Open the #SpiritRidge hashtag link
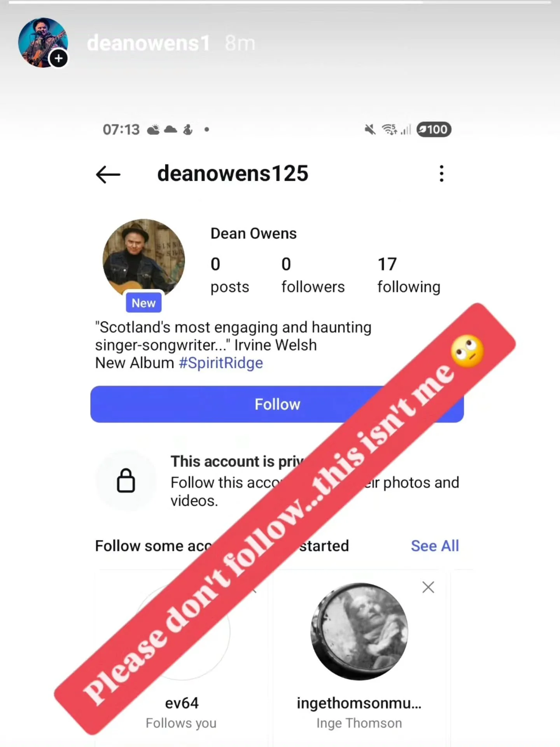This screenshot has height=747, width=560. [220, 363]
